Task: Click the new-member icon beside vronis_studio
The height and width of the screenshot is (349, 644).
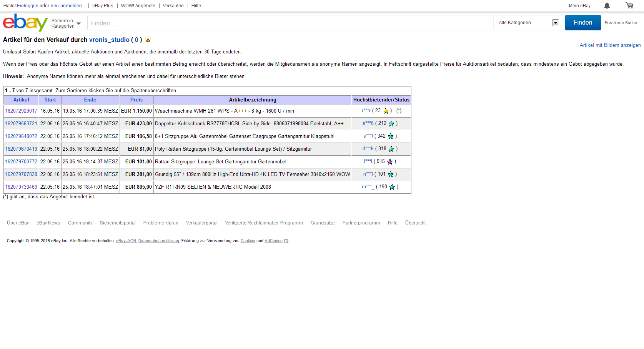Action: click(148, 39)
